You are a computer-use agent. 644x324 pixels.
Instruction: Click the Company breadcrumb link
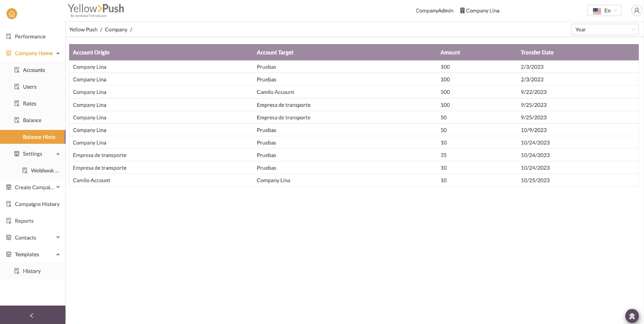click(116, 30)
